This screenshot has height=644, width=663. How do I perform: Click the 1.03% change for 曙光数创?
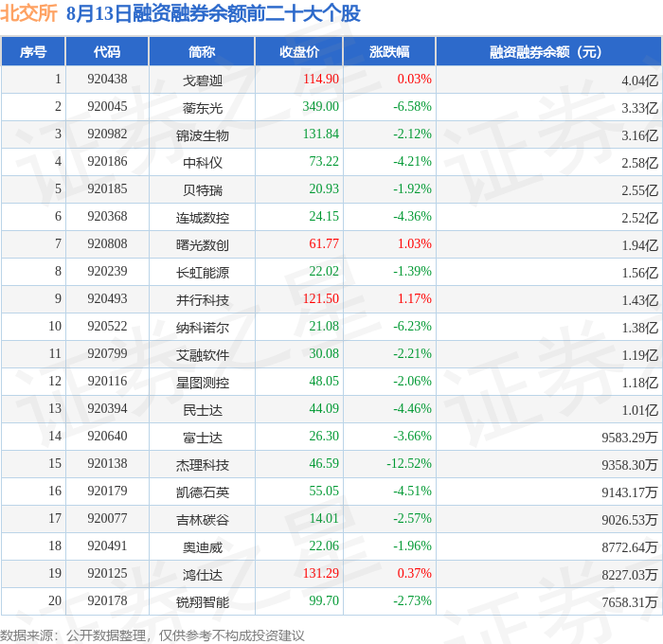(415, 244)
